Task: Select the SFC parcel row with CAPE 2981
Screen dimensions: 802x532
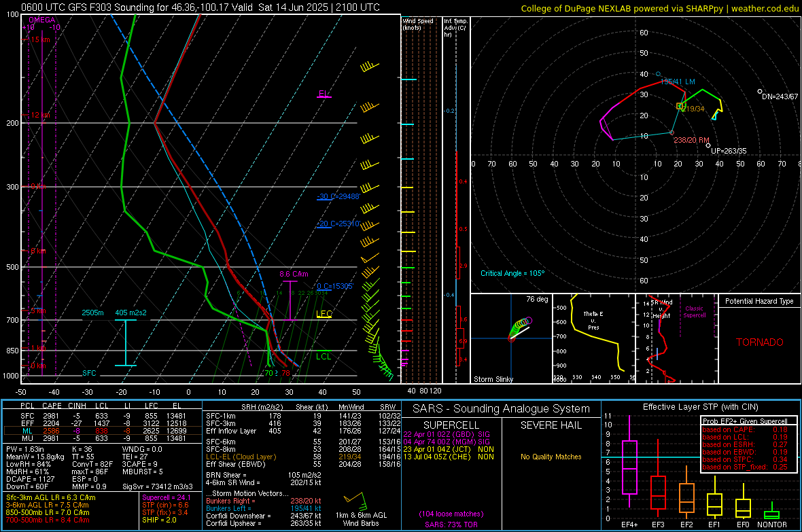Action: pyautogui.click(x=103, y=416)
